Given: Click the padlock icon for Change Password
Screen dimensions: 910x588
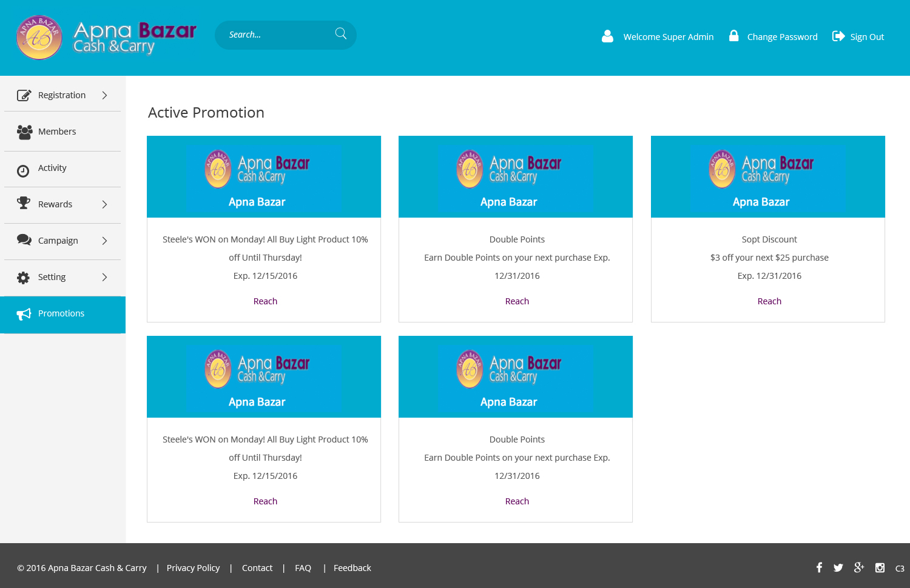Looking at the screenshot, I should (x=733, y=36).
